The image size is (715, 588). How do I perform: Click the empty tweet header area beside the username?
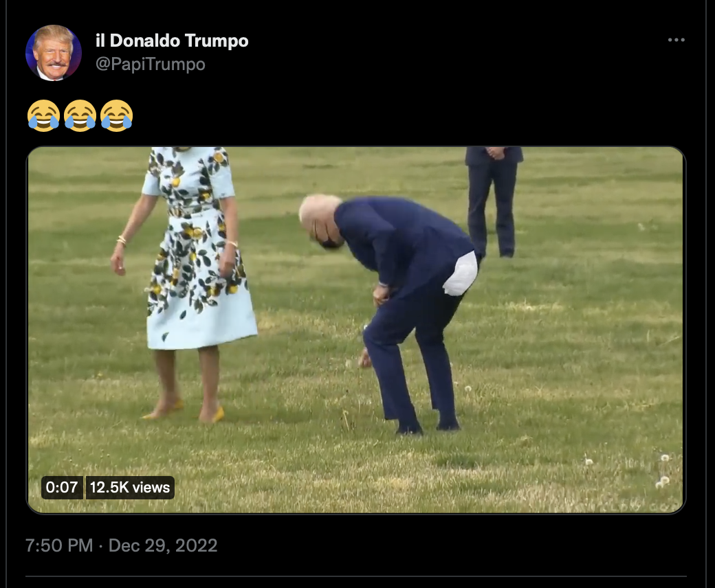coord(456,52)
